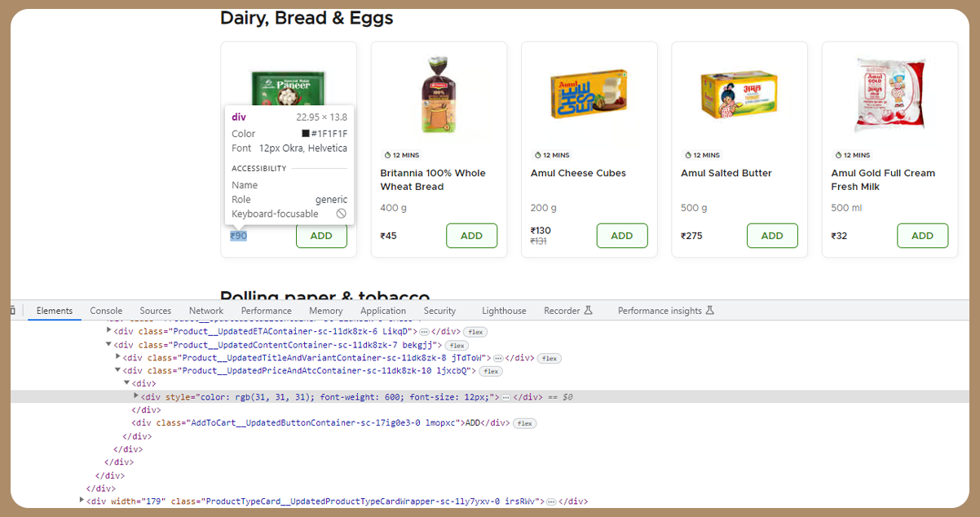
Task: Switch to the Console tab
Action: (106, 310)
